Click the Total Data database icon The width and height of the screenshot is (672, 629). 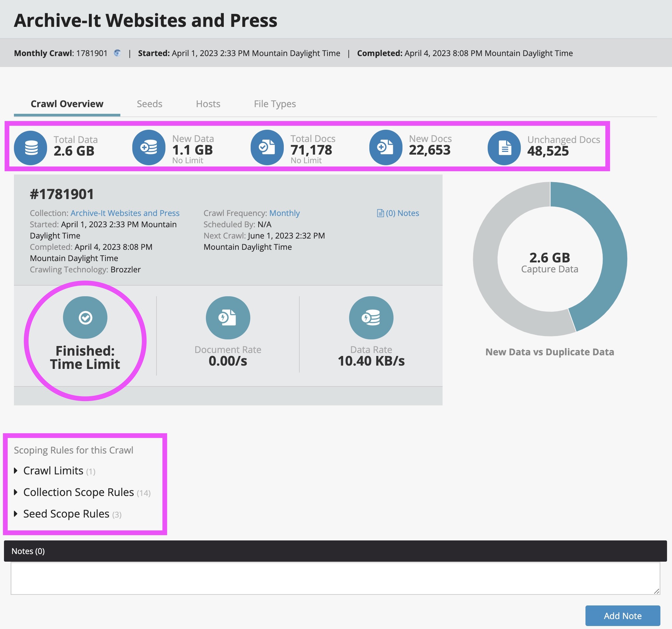tap(31, 148)
